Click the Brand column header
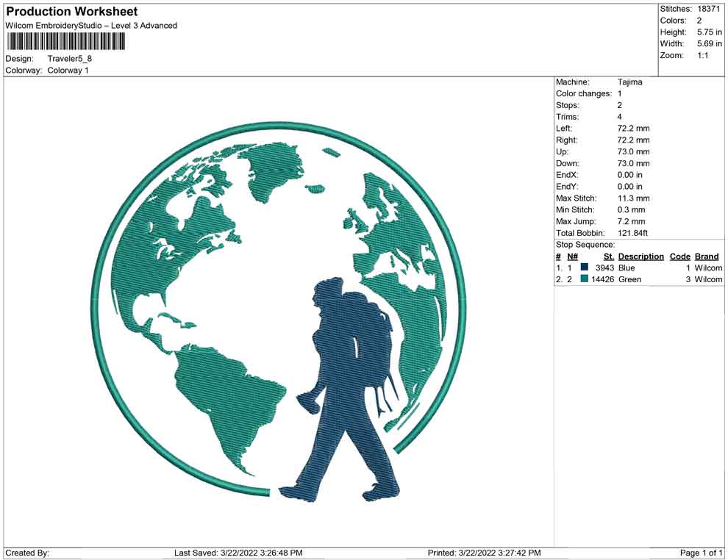 706,256
